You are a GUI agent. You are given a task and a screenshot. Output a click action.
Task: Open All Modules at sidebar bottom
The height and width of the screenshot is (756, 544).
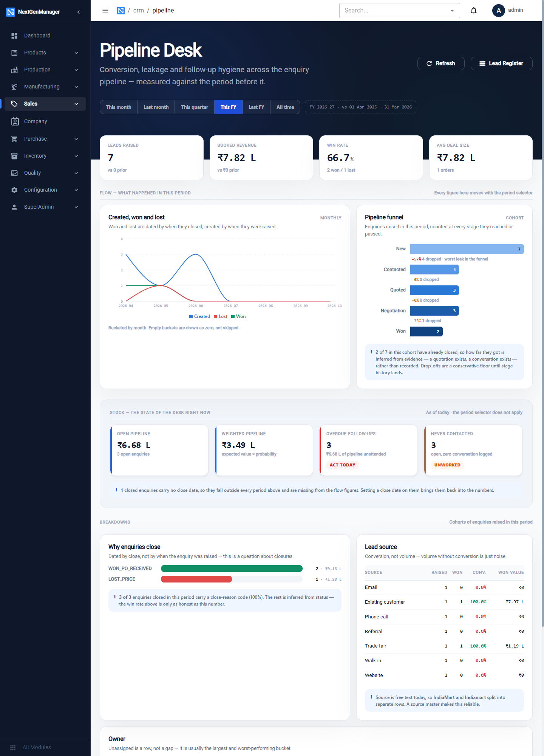[x=45, y=747]
